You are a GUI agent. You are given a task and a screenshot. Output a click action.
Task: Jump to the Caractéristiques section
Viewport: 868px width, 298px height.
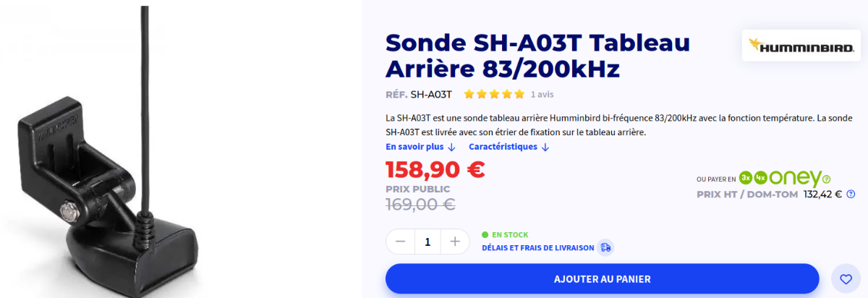[x=509, y=147]
